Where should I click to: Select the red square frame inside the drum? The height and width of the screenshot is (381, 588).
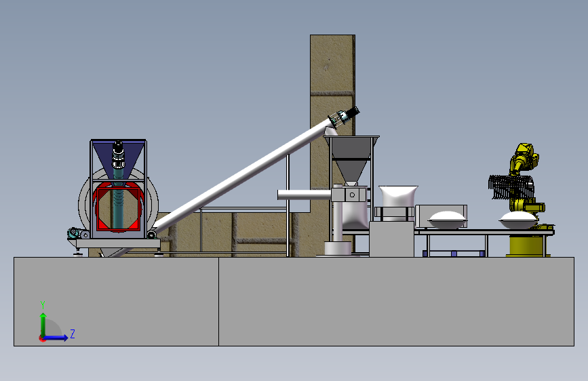(118, 209)
